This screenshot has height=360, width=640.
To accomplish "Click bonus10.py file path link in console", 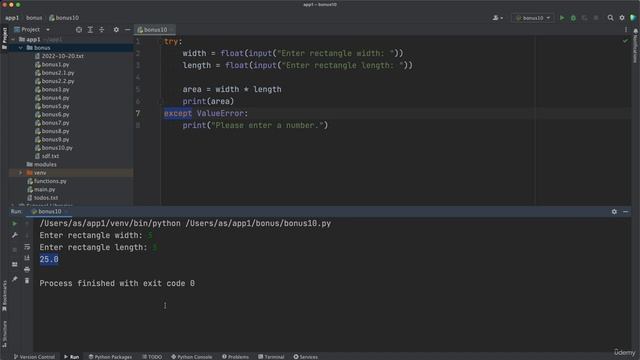I will coord(258,224).
